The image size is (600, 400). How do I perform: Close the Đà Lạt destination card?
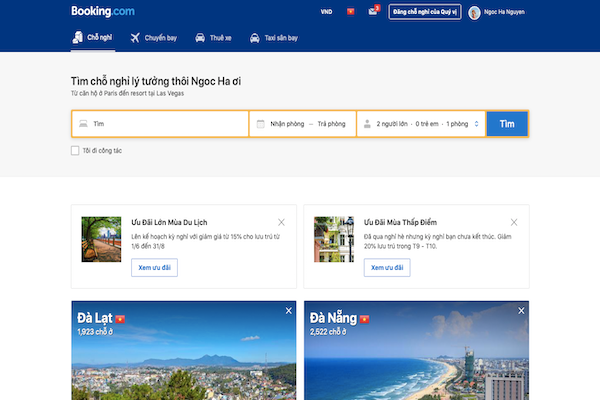pyautogui.click(x=289, y=311)
